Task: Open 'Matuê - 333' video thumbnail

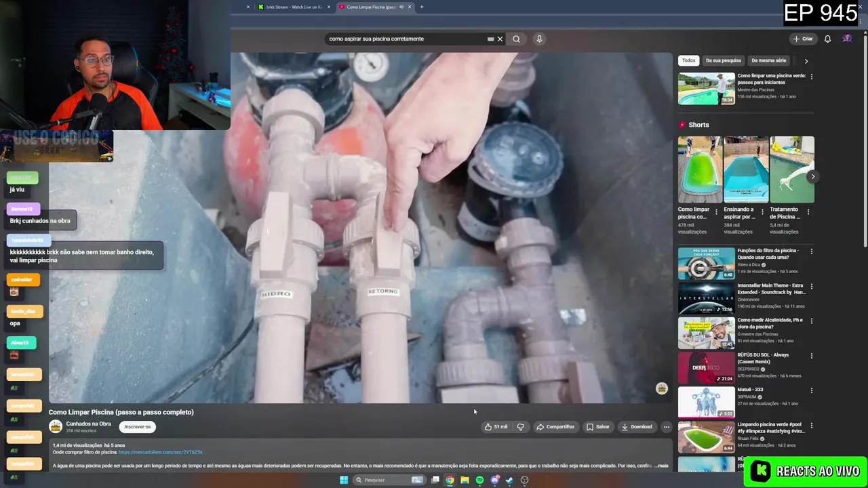Action: [x=706, y=403]
